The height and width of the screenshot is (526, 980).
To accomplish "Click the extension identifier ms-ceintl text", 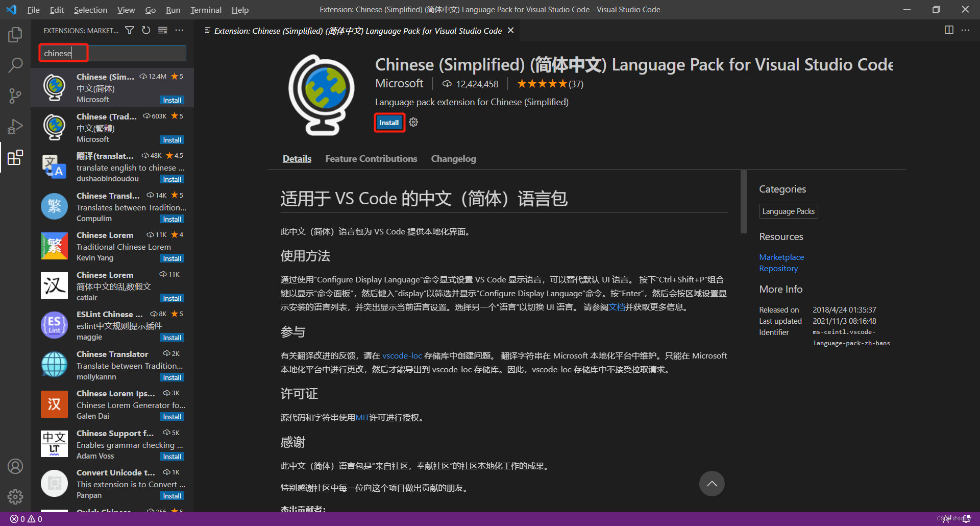I will (x=851, y=338).
